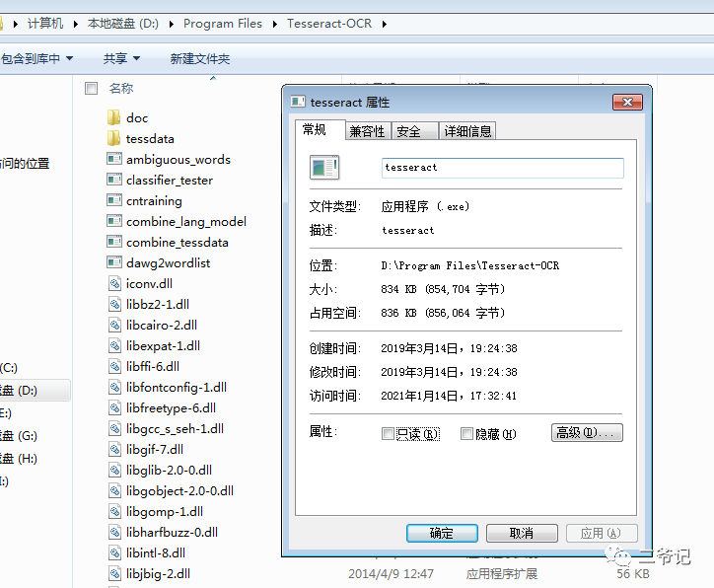The image size is (714, 588).
Task: Enable the 只读 read-only checkbox
Action: [388, 433]
